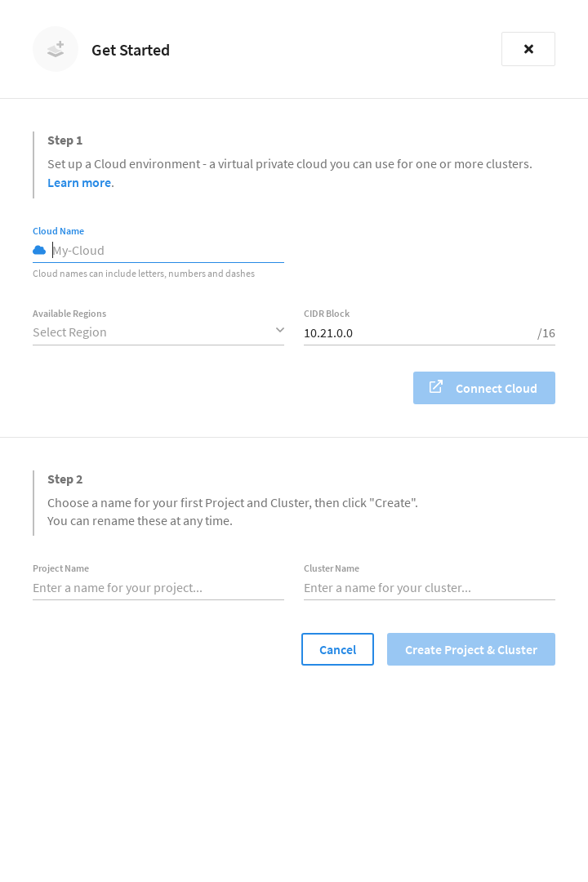The height and width of the screenshot is (882, 588).
Task: Open the Select Region dropdown
Action: point(151,332)
